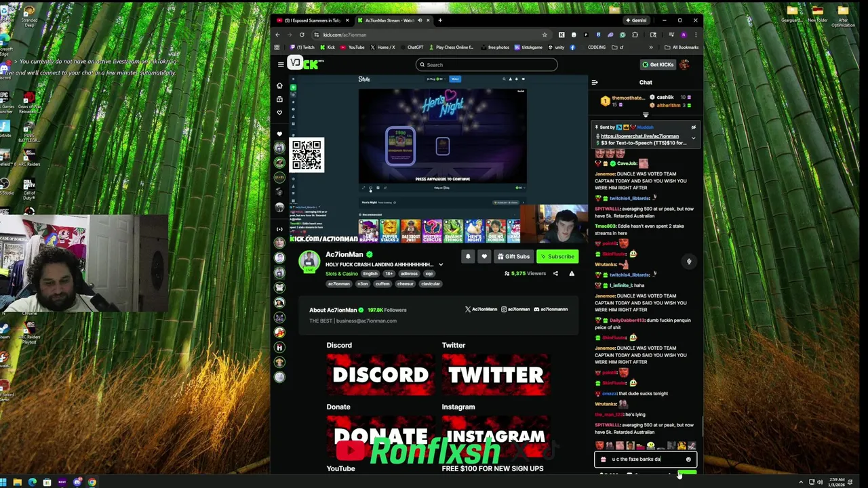Show more bookmarks with double chevron
This screenshot has width=868, height=488.
[x=651, y=47]
